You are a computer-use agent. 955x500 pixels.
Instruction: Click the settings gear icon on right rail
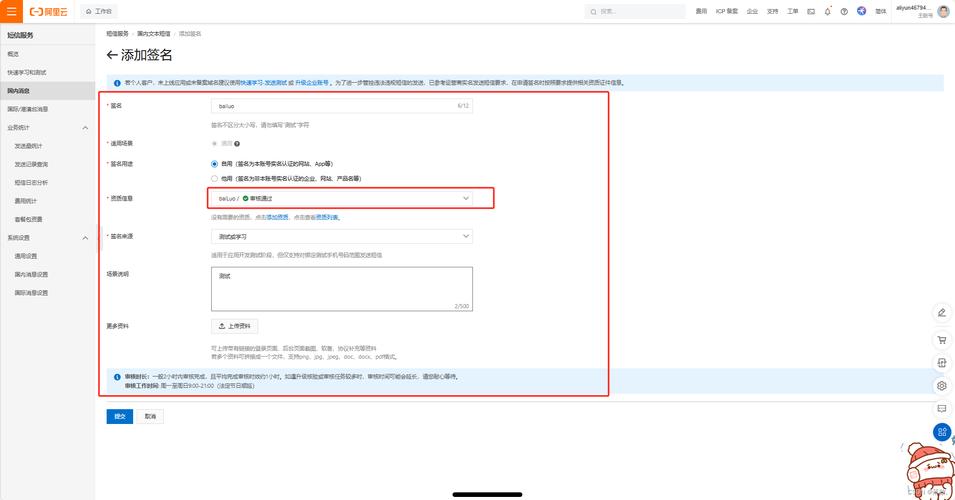coord(942,386)
